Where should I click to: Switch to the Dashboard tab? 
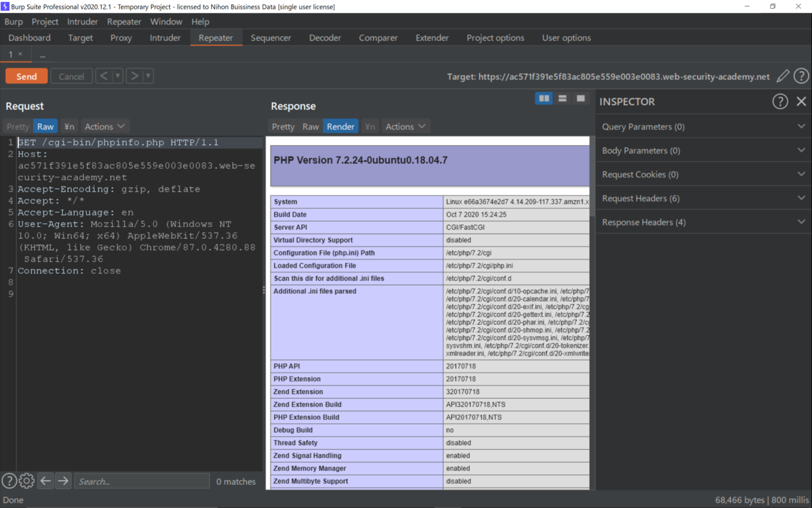pos(30,38)
